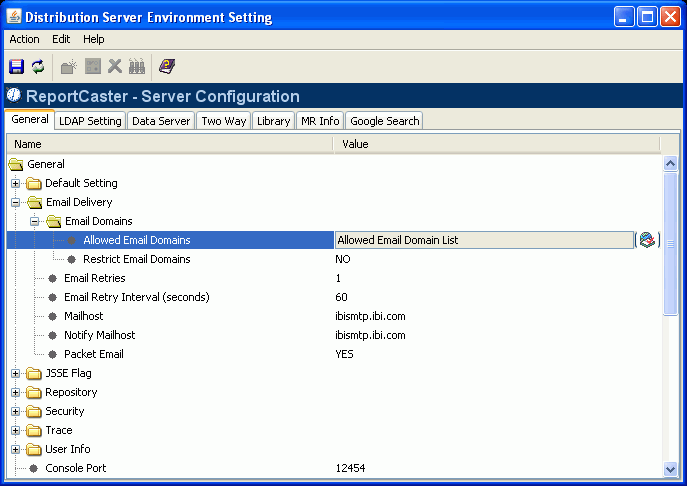Click the vertical scrollbar thumb

click(670, 244)
